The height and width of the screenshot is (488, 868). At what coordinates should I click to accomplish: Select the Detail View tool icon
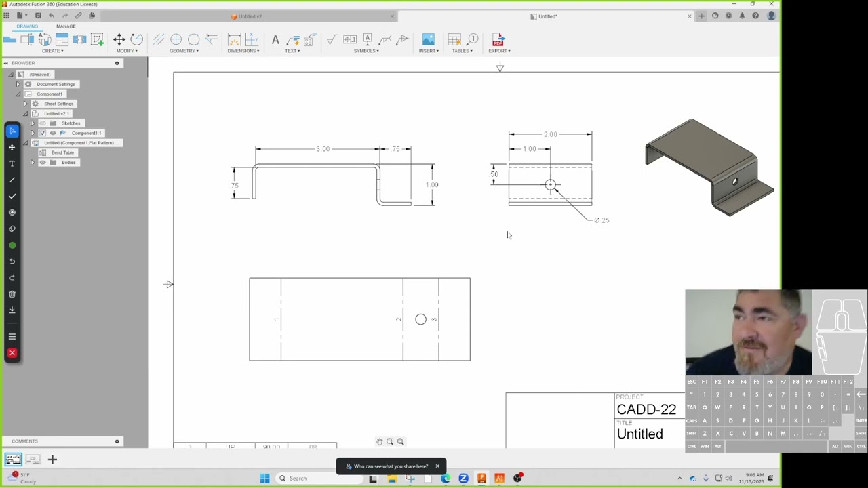click(62, 40)
